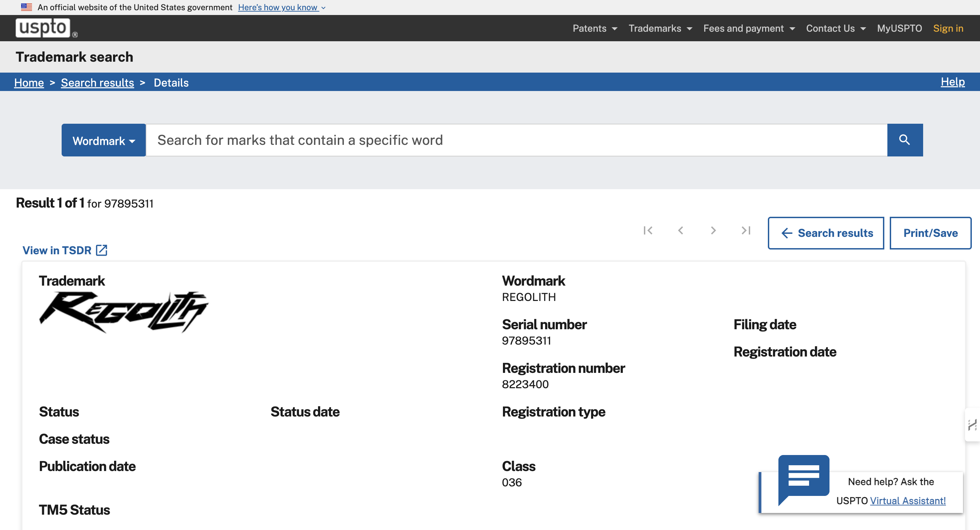Open the Trademarks navigation menu
Viewport: 980px width, 530px height.
tap(660, 29)
